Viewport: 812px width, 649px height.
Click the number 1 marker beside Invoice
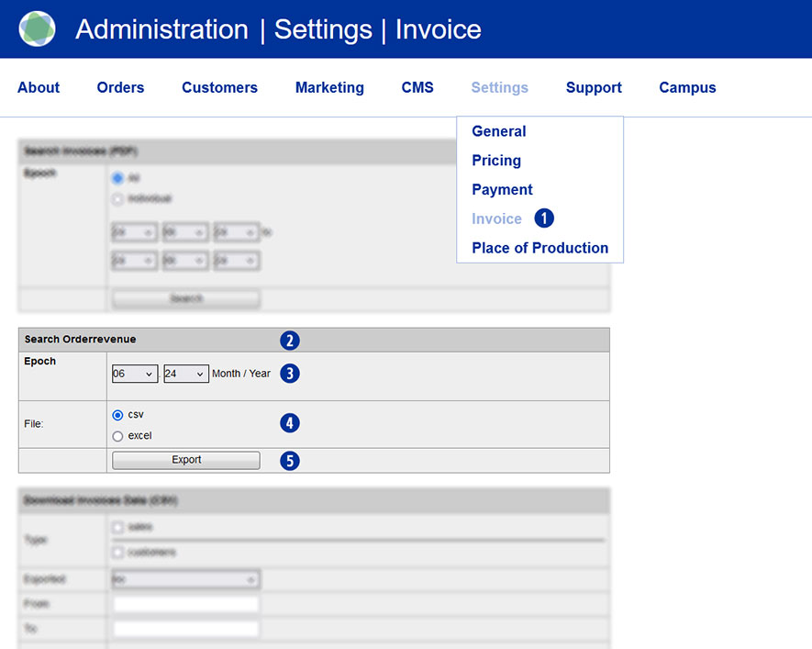[x=544, y=218]
